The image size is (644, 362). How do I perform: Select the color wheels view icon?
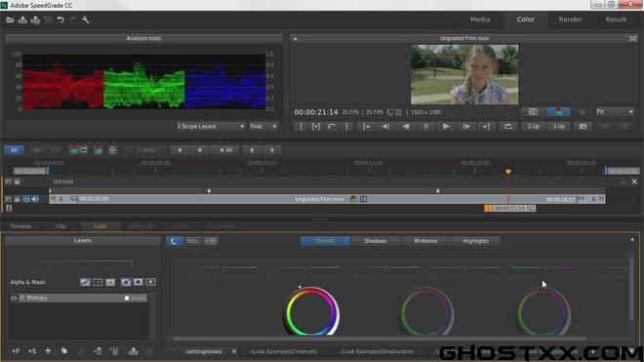174,241
